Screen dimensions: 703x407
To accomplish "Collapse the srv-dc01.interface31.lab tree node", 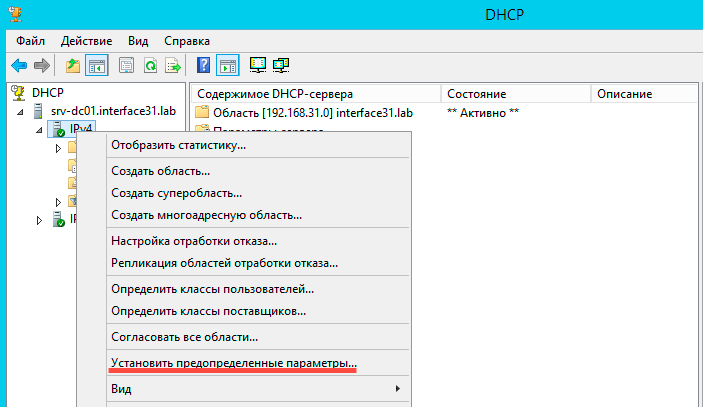I will (x=20, y=112).
